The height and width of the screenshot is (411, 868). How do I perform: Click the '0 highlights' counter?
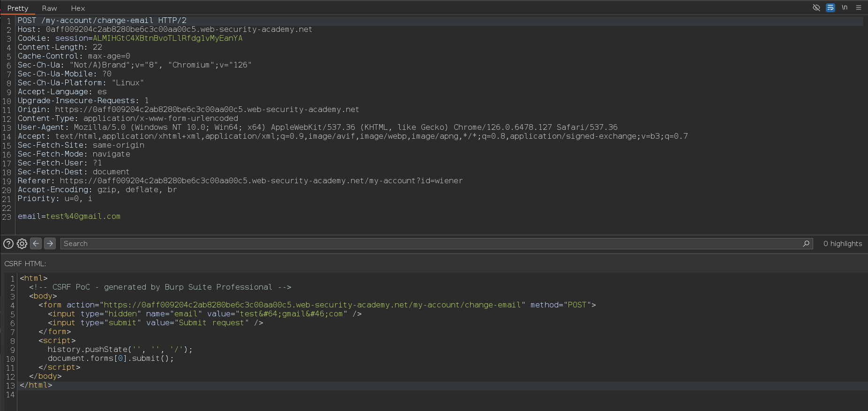pos(843,244)
